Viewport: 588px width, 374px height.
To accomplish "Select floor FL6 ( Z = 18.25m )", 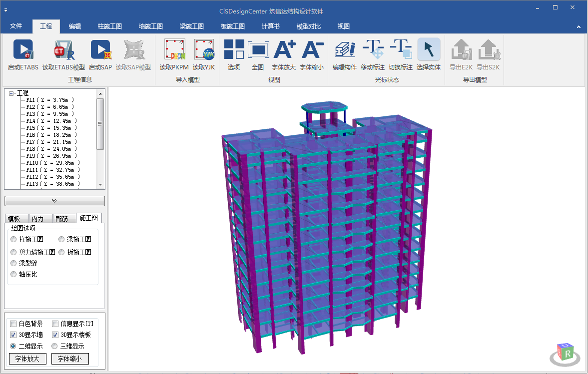I will click(52, 135).
